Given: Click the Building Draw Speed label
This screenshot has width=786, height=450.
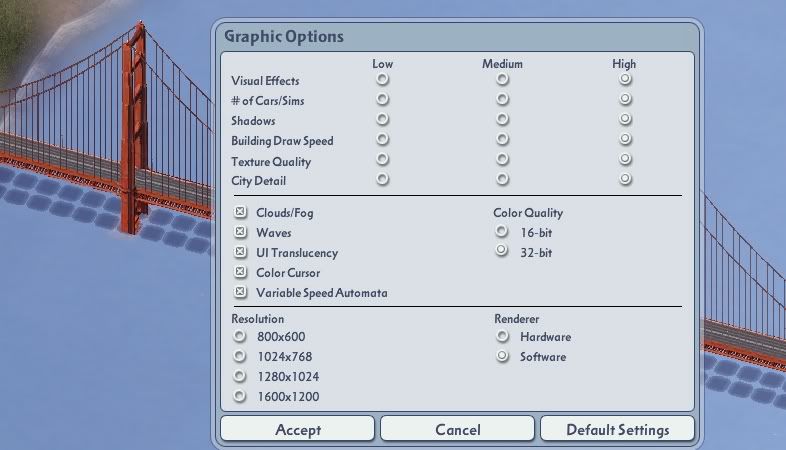Looking at the screenshot, I should (282, 141).
